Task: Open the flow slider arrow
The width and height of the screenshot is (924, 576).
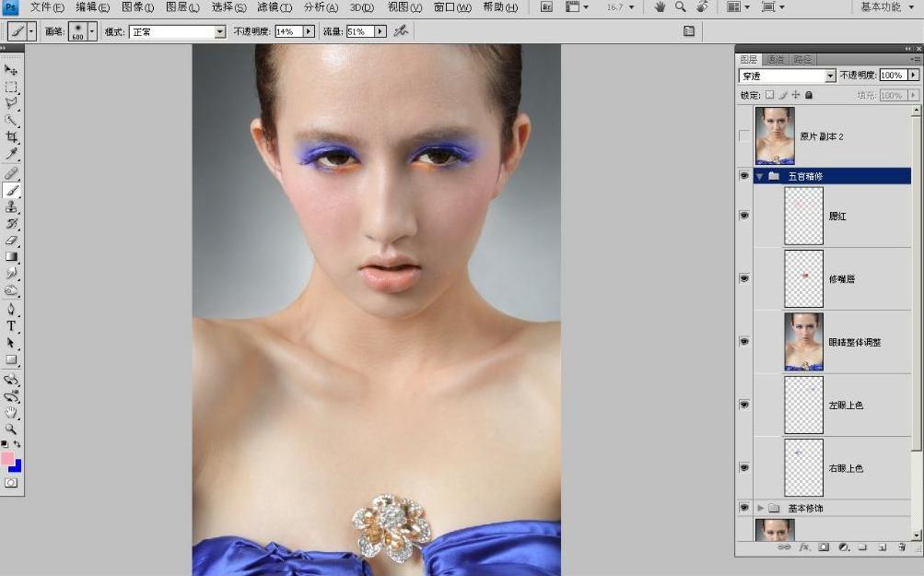Action: pyautogui.click(x=380, y=32)
